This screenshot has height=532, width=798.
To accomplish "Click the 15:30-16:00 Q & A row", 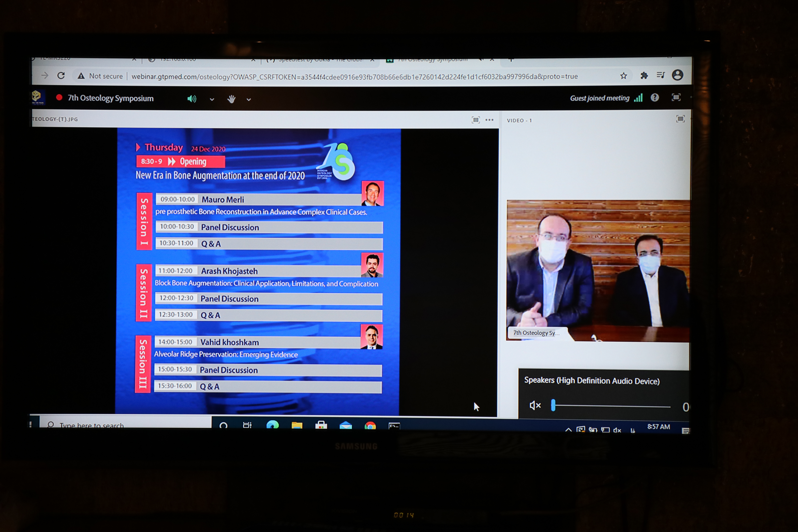I will tap(268, 386).
